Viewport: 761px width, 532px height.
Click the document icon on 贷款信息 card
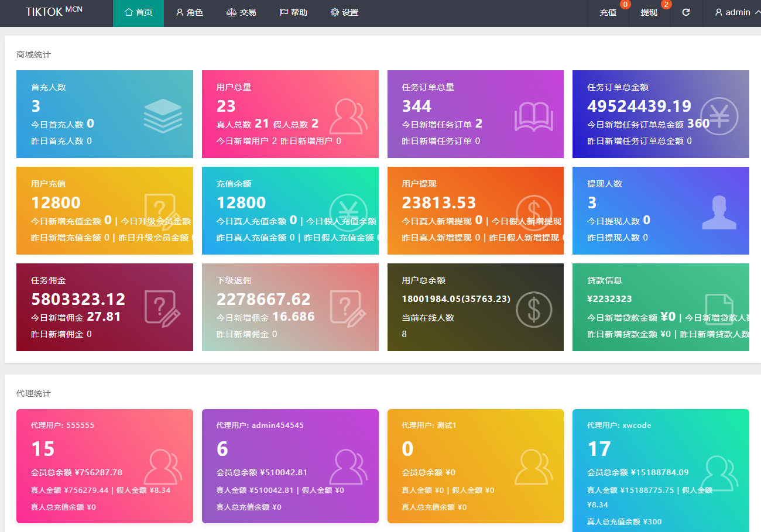click(x=719, y=309)
